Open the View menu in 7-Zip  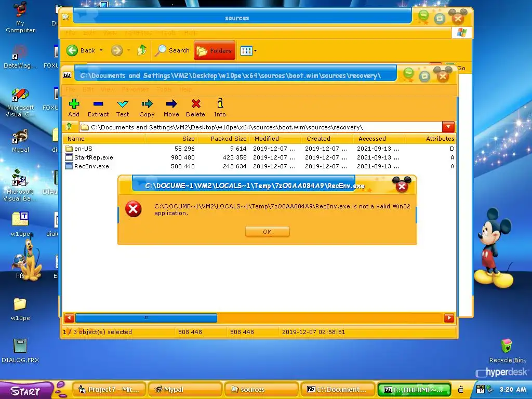pyautogui.click(x=108, y=89)
